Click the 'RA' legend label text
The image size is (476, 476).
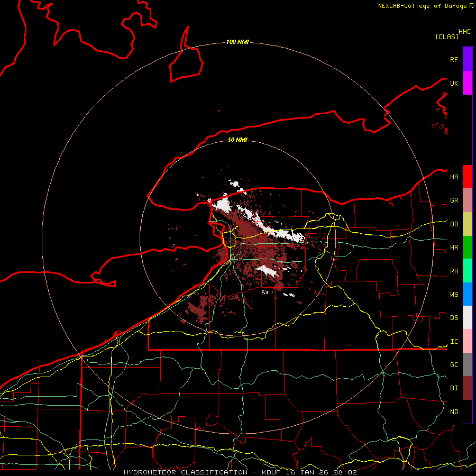click(454, 271)
